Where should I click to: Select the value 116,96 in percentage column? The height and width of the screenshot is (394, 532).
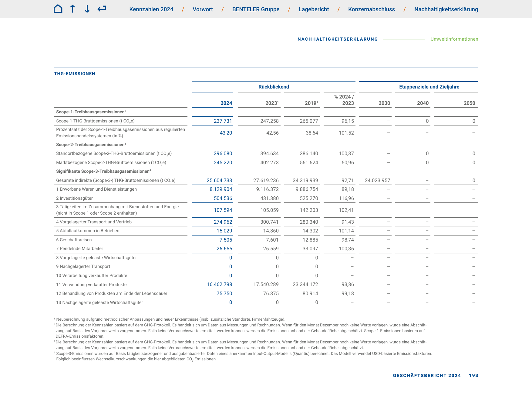click(346, 198)
